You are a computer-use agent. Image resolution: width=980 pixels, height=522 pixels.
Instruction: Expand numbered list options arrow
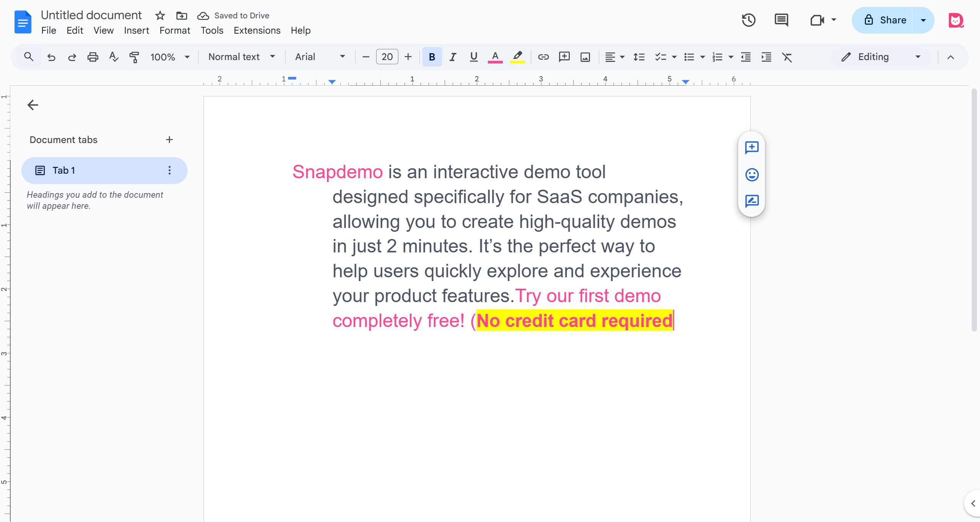coord(731,57)
